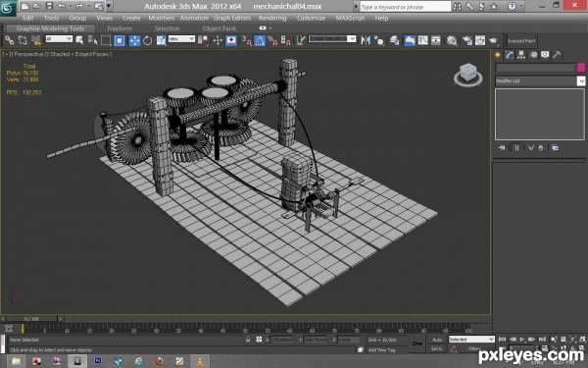Open the selection filter dropdown labeled All
This screenshot has width=588, height=368.
[x=59, y=38]
